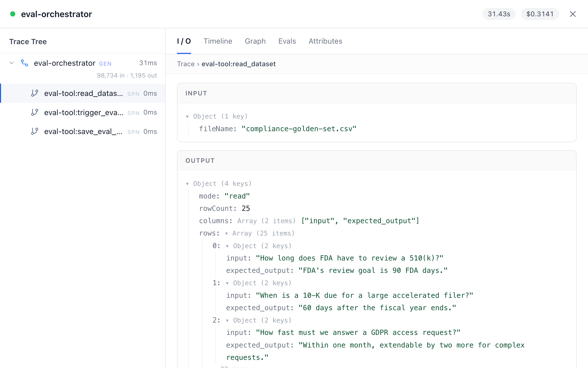The image size is (588, 368).
Task: Click the OUTPUT section header
Action: click(x=377, y=161)
